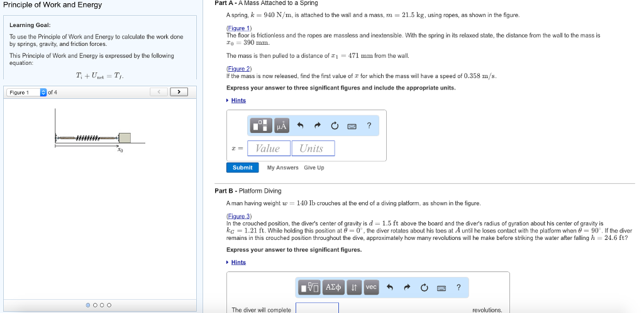The height and width of the screenshot is (313, 644).
Task: Open the Figure 1 selector dropdown
Action: point(27,93)
